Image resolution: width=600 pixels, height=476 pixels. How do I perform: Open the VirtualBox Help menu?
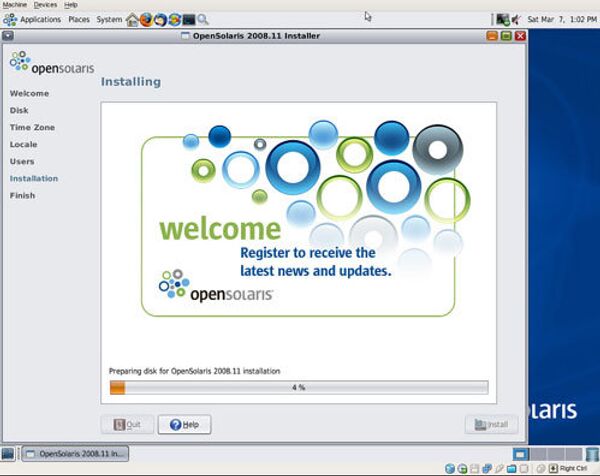[x=71, y=5]
